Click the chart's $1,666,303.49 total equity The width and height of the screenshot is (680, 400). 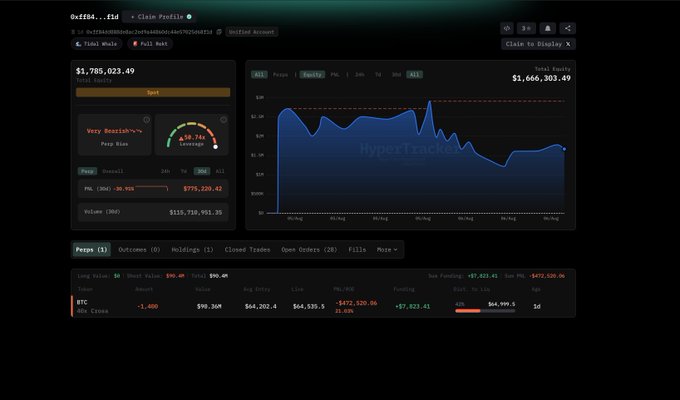tap(541, 78)
